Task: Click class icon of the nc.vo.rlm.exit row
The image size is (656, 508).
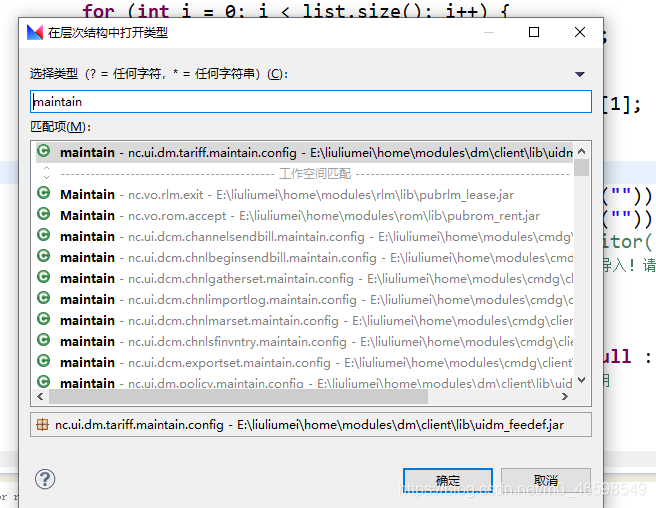Action: click(44, 193)
